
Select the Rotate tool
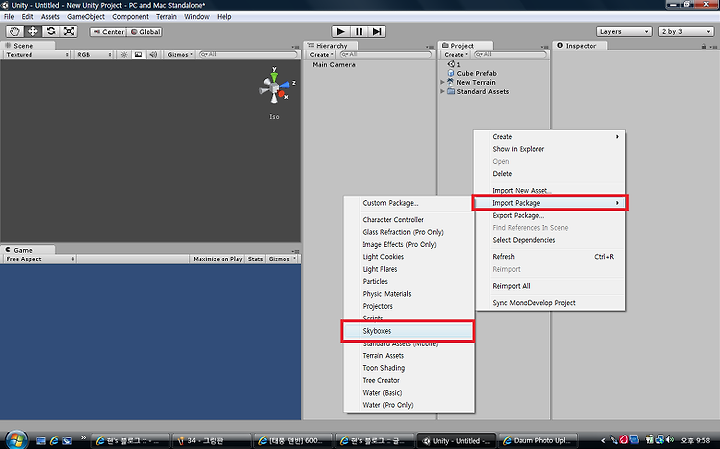[x=51, y=31]
